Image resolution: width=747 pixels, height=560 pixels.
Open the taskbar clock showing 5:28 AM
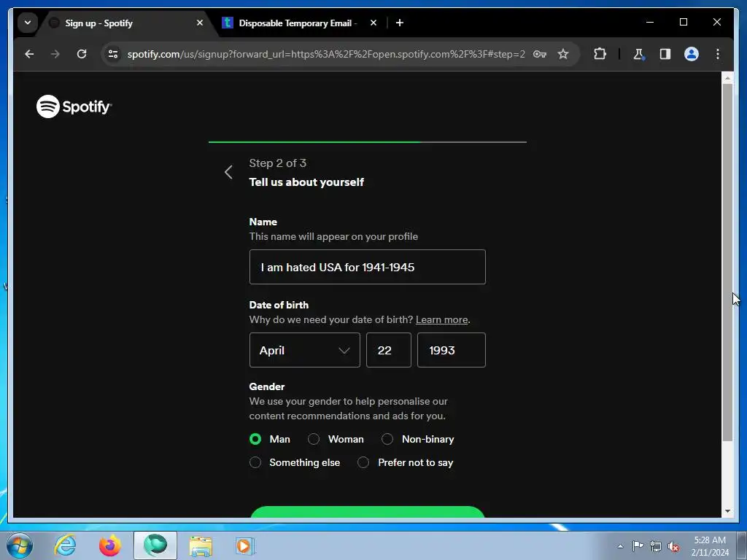coord(710,545)
